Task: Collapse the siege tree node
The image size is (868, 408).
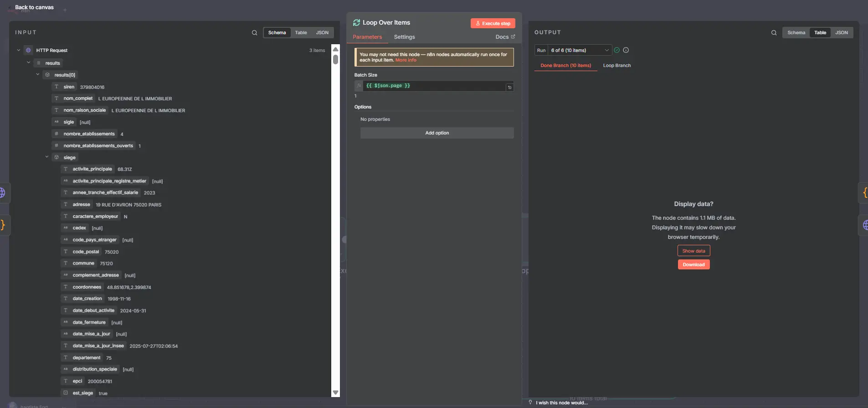Action: tap(47, 157)
